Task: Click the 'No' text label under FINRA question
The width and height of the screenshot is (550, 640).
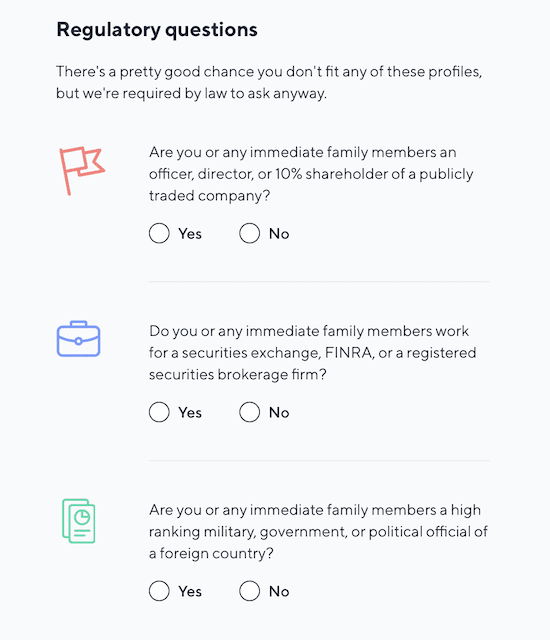Action: [x=279, y=413]
